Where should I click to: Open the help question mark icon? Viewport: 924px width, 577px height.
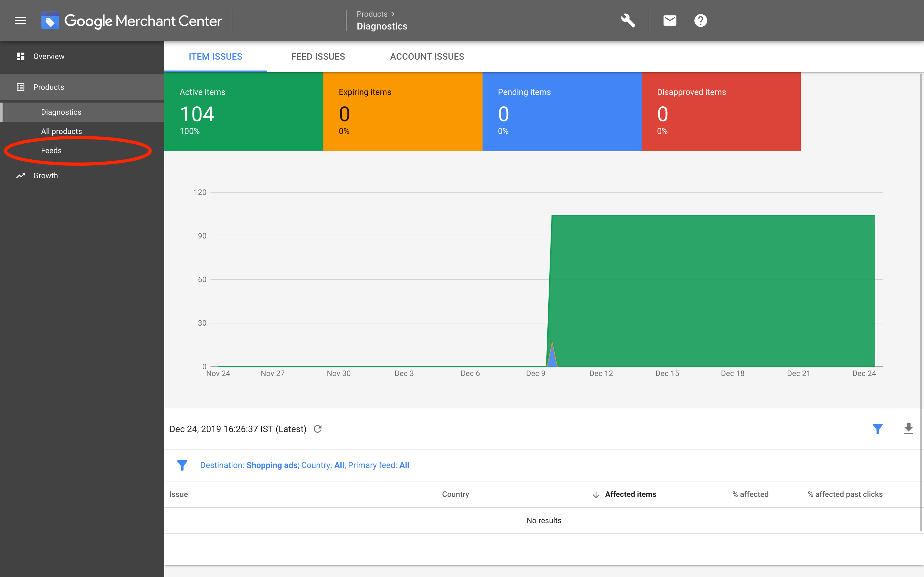point(700,21)
